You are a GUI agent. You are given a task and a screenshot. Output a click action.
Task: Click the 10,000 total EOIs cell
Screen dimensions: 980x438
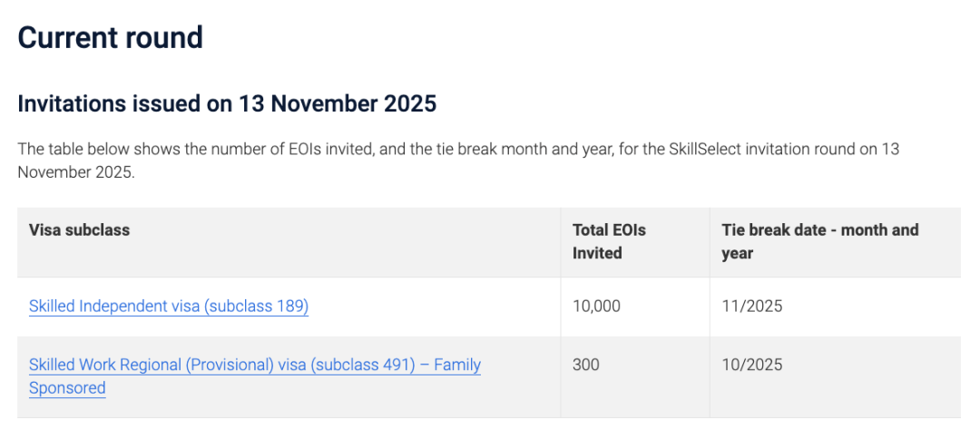pyautogui.click(x=596, y=307)
